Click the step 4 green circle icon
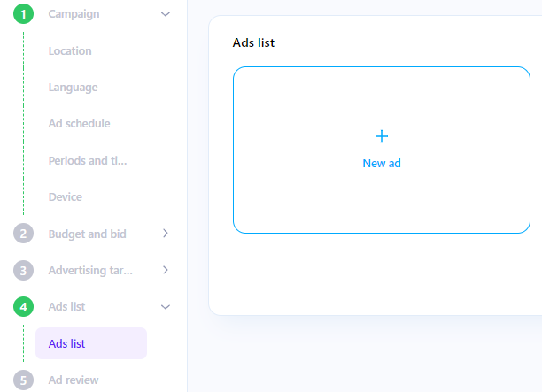The height and width of the screenshot is (392, 542). (23, 307)
